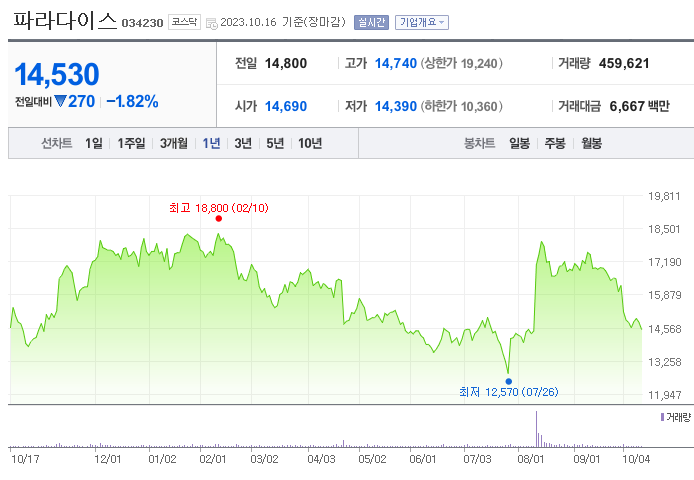
Task: Click the 실시간 button
Action: pyautogui.click(x=371, y=22)
